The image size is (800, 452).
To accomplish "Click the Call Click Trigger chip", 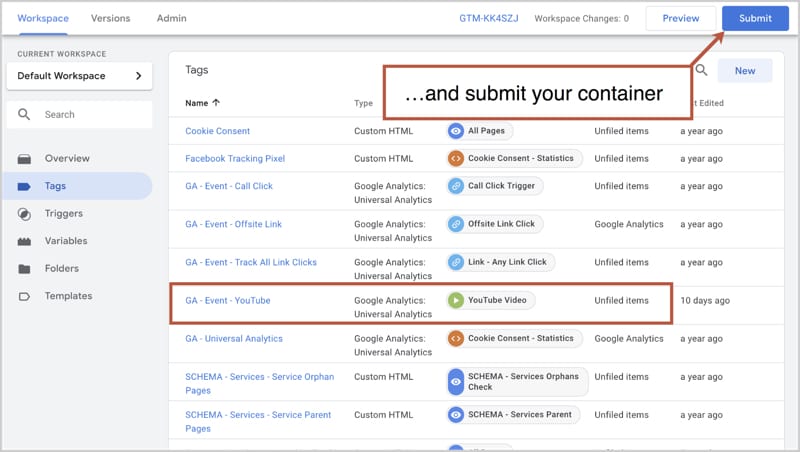I will (494, 186).
